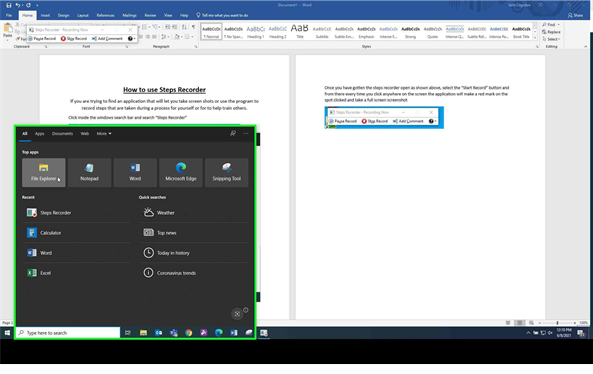Screen dimensions: 593x374
Task: Apply the Heading 1 style
Action: (x=255, y=32)
